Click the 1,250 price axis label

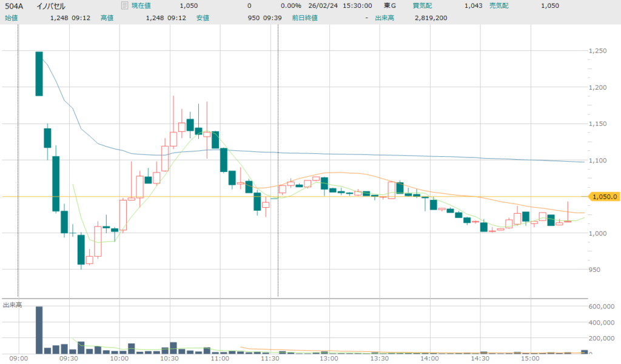597,51
